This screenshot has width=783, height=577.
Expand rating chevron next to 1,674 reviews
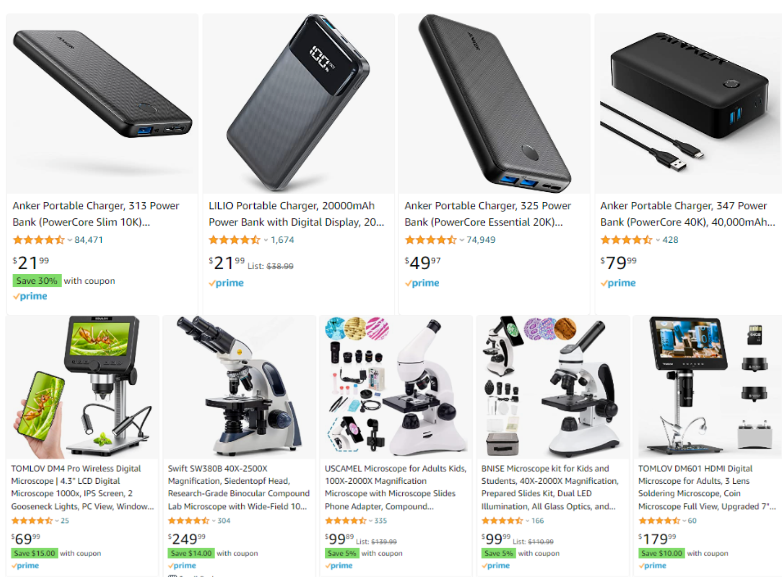pyautogui.click(x=266, y=240)
